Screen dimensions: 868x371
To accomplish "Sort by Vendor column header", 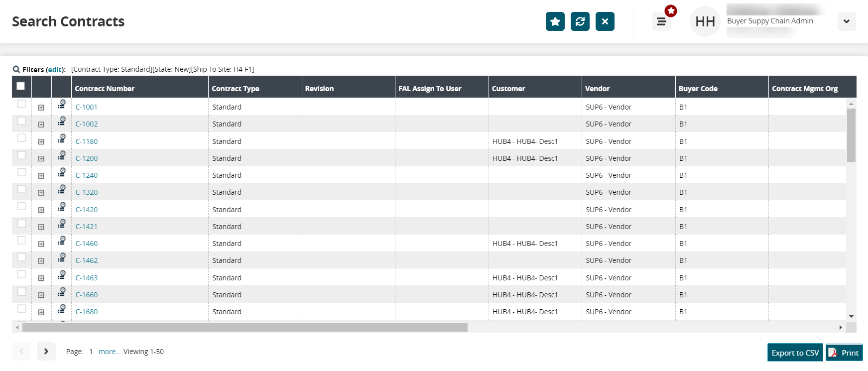I will pyautogui.click(x=598, y=89).
